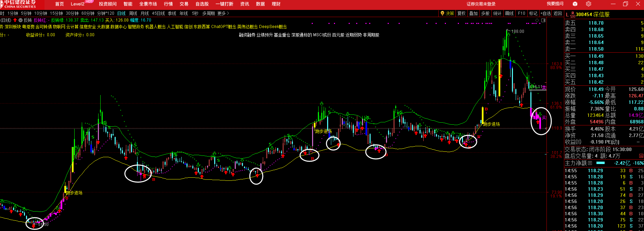Viewport: 644px width, 231px height.
Task: Click the HOT badge on Level2
Action: [x=89, y=1]
